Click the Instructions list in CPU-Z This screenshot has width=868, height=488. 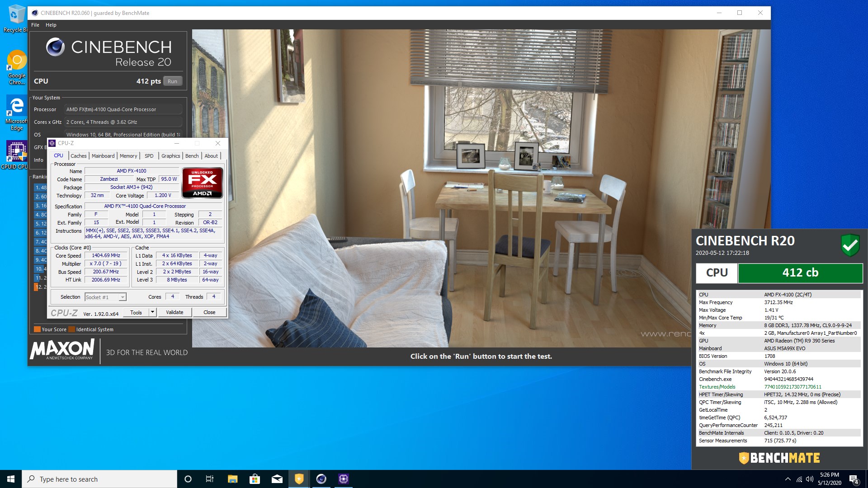(x=153, y=234)
